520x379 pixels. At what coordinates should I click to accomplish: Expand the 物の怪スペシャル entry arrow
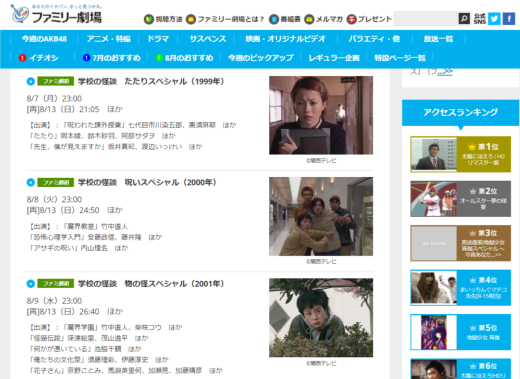[x=30, y=284]
